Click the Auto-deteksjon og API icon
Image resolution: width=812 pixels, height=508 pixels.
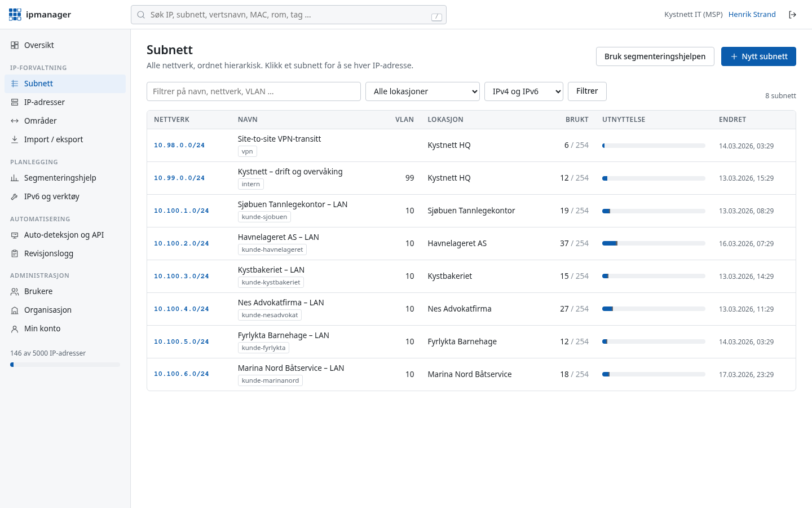[x=15, y=235]
